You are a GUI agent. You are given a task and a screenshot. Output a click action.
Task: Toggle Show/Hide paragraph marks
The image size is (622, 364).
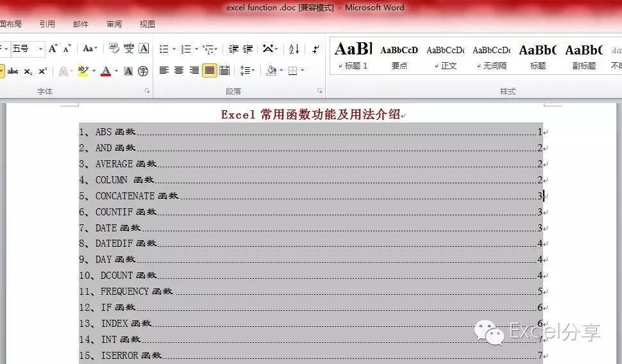click(315, 49)
